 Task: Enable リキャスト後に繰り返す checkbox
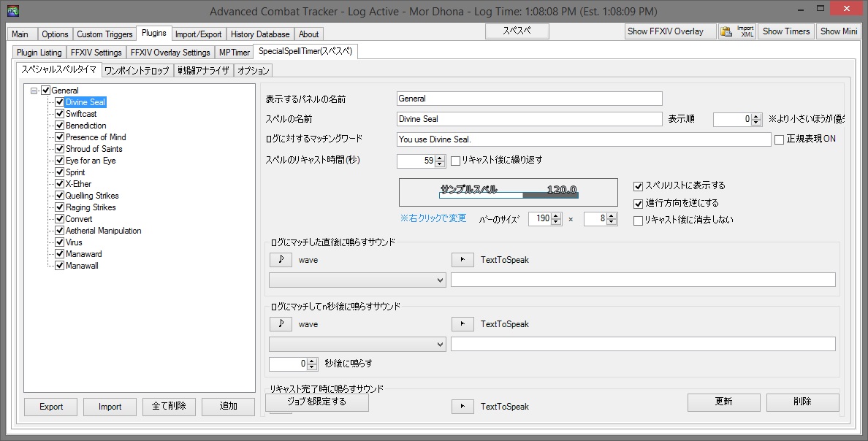456,161
